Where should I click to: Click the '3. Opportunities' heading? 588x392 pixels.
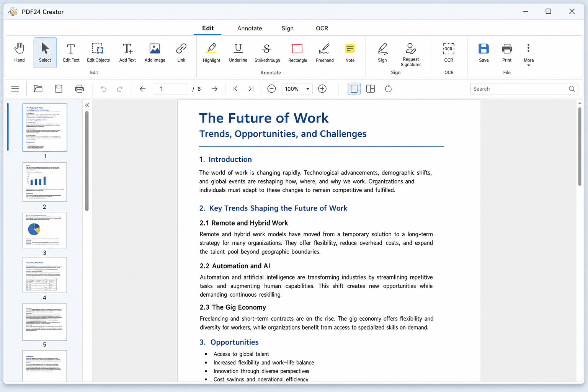(229, 342)
